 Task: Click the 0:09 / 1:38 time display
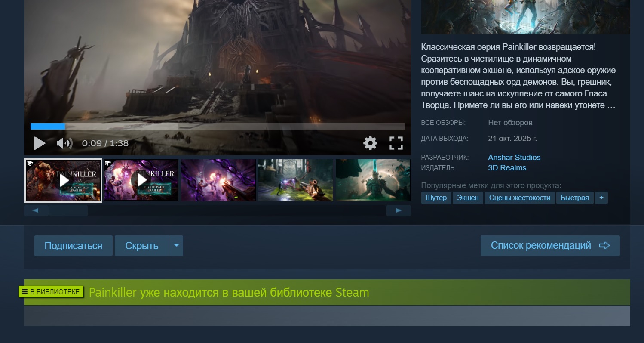pos(105,143)
